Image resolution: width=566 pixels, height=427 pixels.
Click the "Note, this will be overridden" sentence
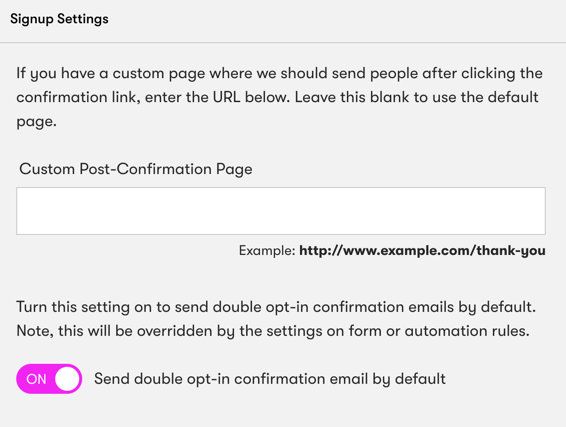(273, 331)
